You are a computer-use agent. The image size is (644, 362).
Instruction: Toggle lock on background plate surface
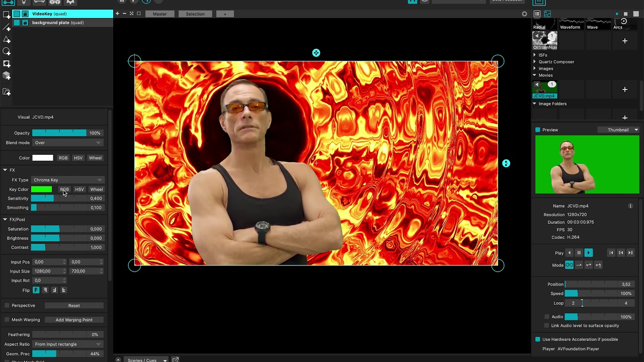click(25, 23)
